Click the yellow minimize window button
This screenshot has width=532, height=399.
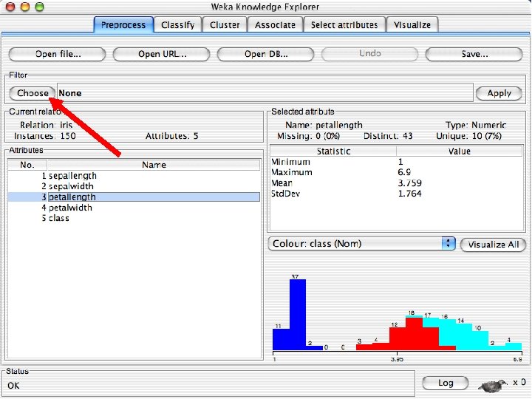[25, 7]
